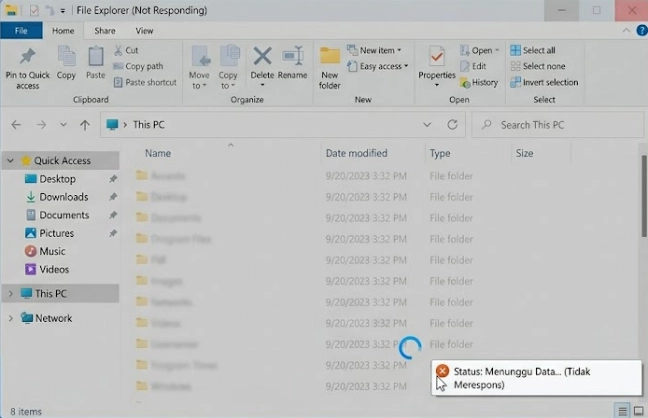Click Select none

(538, 66)
